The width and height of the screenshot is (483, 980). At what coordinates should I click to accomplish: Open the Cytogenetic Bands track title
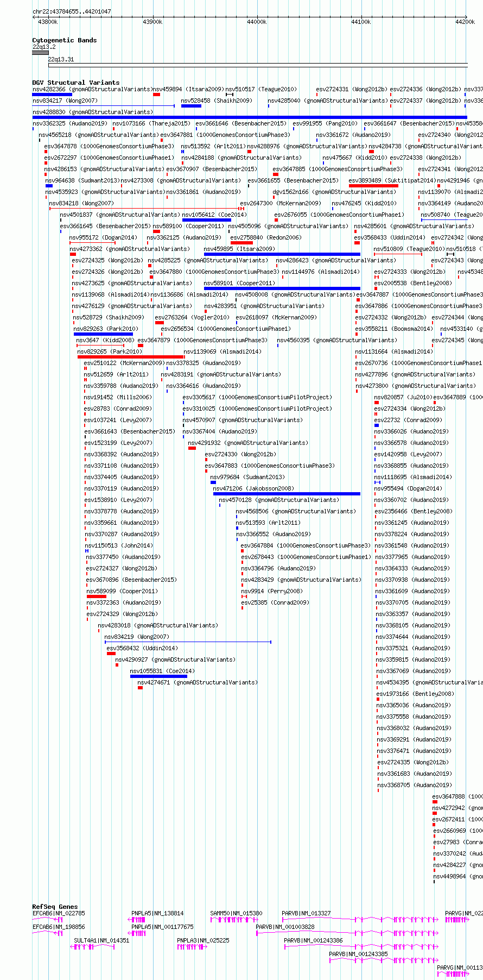pyautogui.click(x=65, y=40)
